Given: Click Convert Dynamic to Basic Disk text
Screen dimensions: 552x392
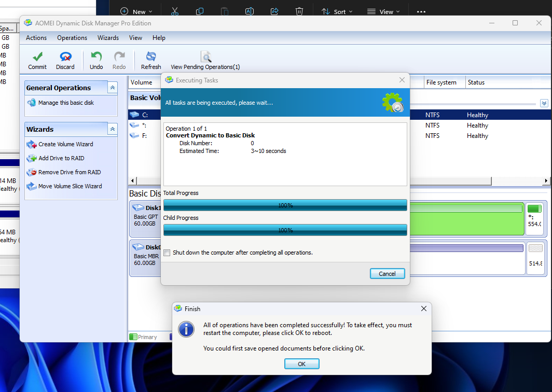Looking at the screenshot, I should point(210,135).
